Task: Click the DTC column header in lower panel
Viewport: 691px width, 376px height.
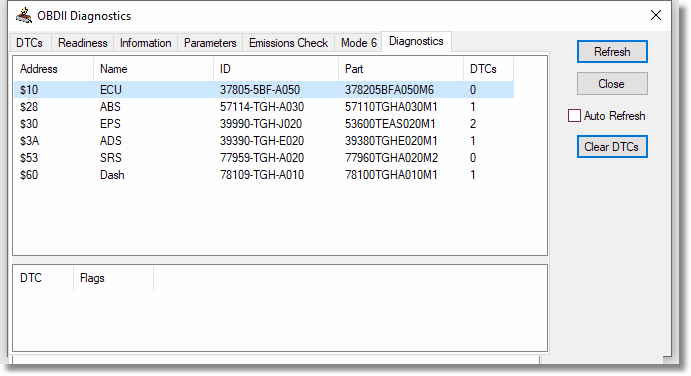Action: point(43,278)
